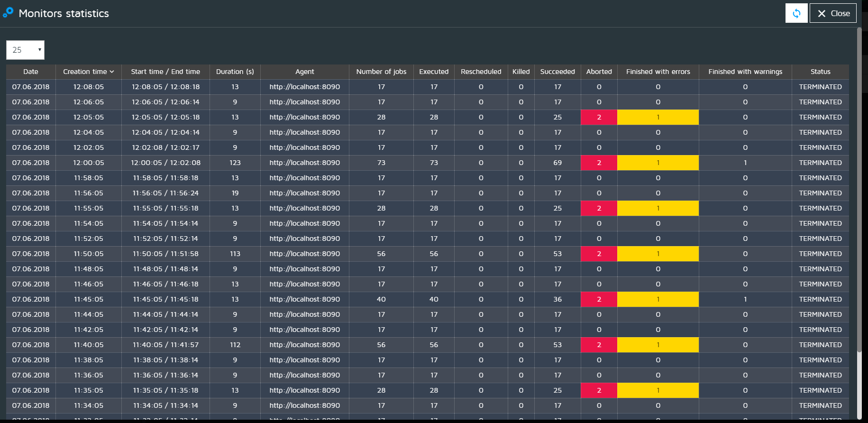
Task: Click yellow errors cell in 12:00:05 row
Action: (x=658, y=163)
